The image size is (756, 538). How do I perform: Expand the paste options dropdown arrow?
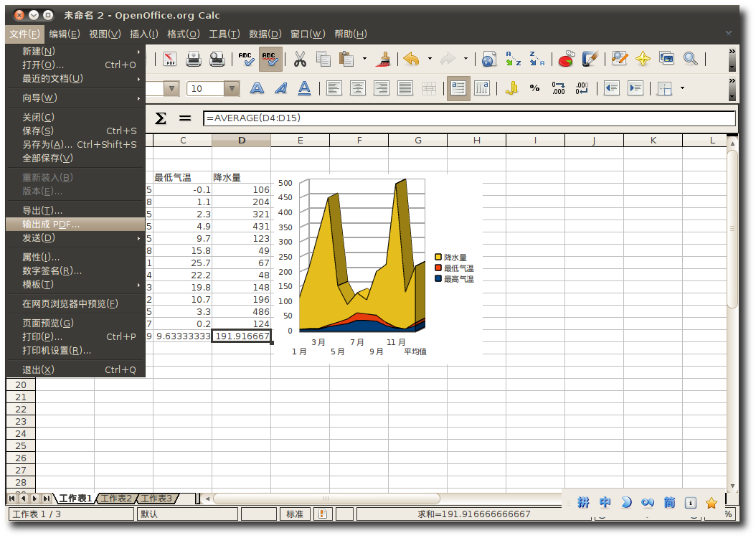(x=364, y=60)
